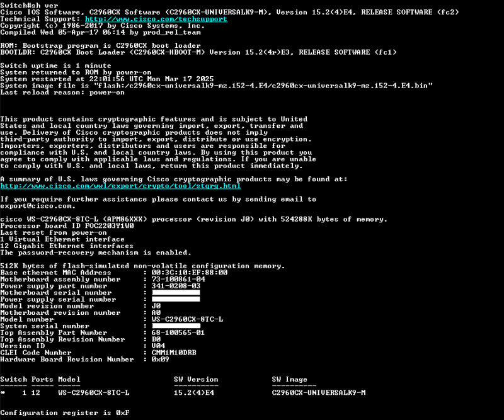Click the 'export@cisco.com.' email text
This screenshot has height=420, width=504.
click(x=38, y=206)
